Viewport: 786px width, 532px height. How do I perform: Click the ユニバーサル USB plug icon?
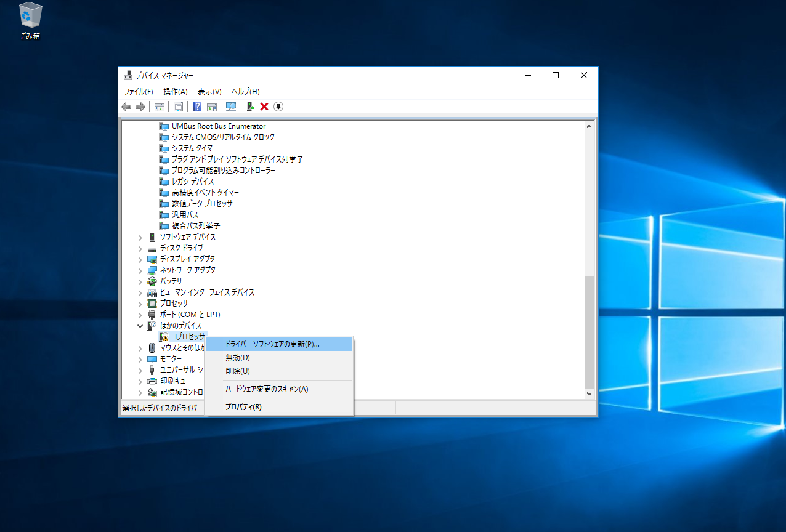click(x=152, y=370)
